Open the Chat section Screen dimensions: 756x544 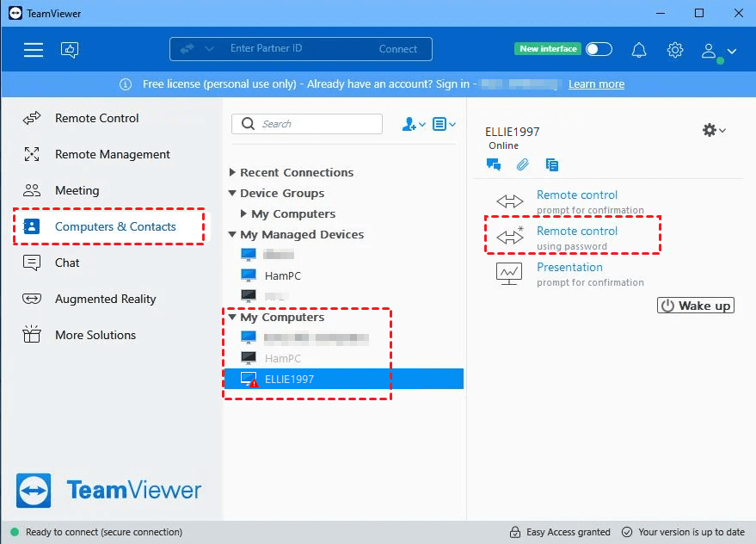pyautogui.click(x=67, y=263)
